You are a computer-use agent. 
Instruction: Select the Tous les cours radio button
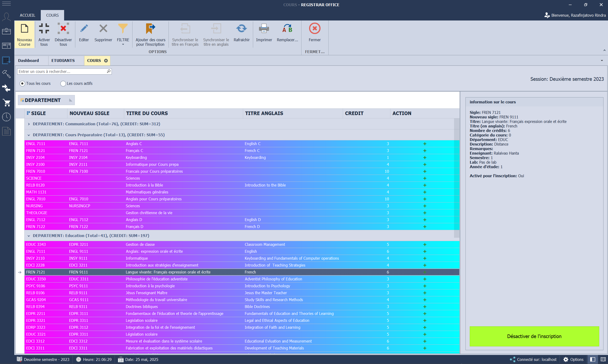(22, 84)
